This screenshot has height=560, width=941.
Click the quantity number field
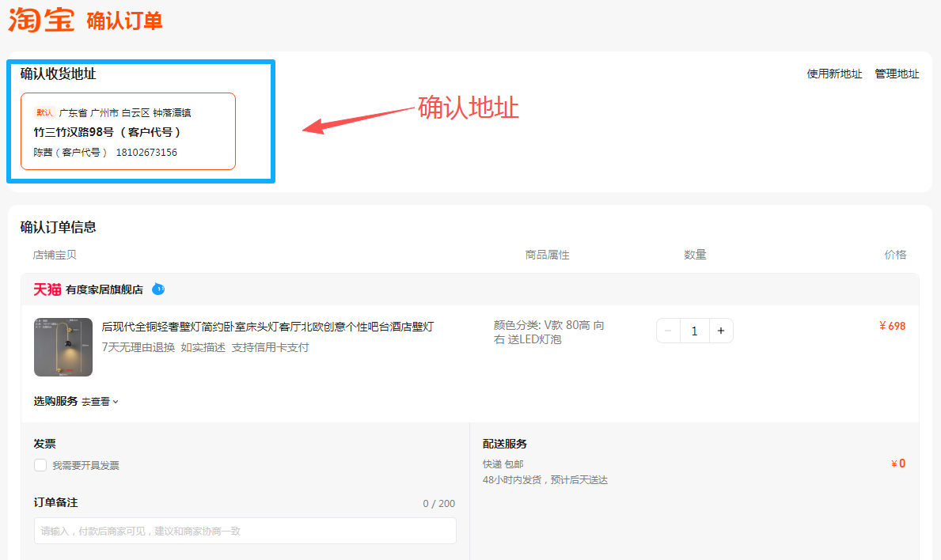(x=694, y=331)
